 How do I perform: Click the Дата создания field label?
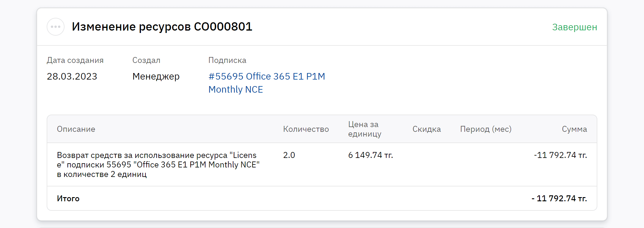[75, 60]
